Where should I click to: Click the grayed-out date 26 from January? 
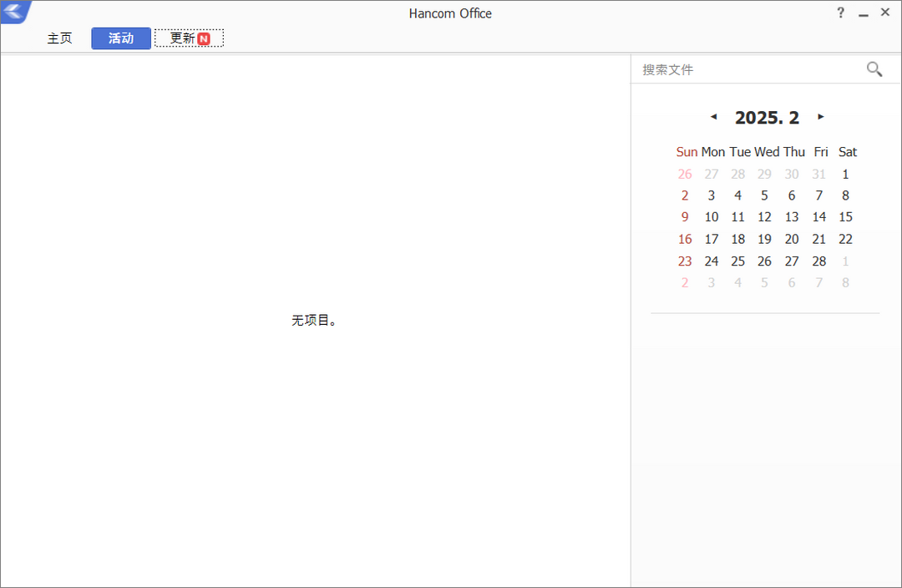685,174
